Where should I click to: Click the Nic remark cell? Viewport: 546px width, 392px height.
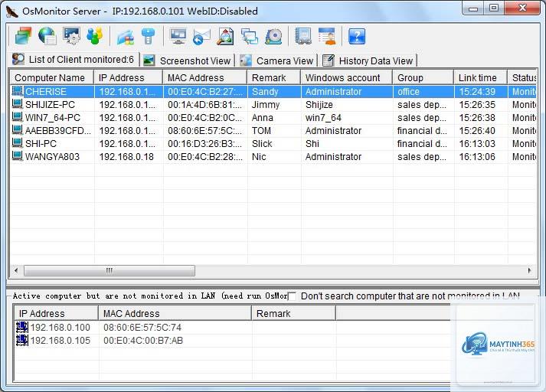(259, 157)
